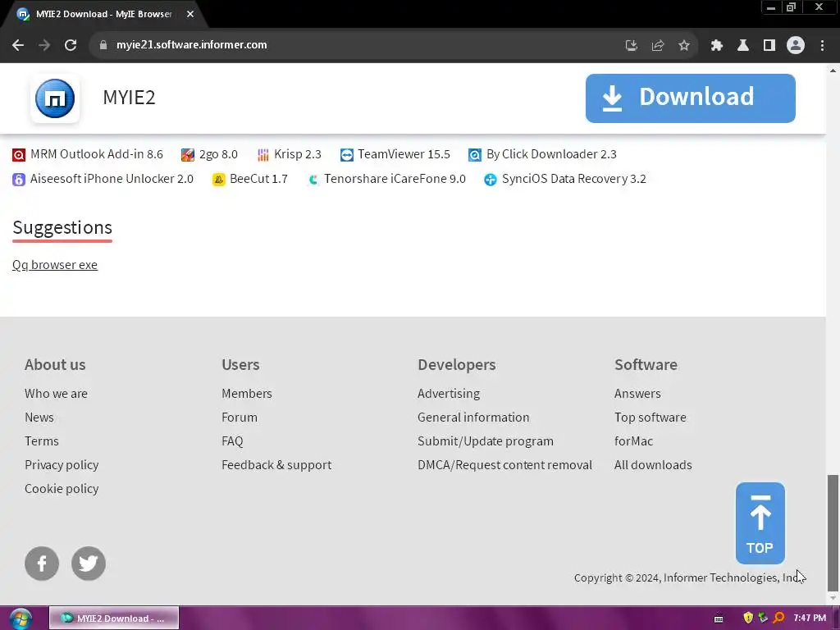This screenshot has height=630, width=840.
Task: Open the Chrome three-dot menu
Action: pos(822,45)
